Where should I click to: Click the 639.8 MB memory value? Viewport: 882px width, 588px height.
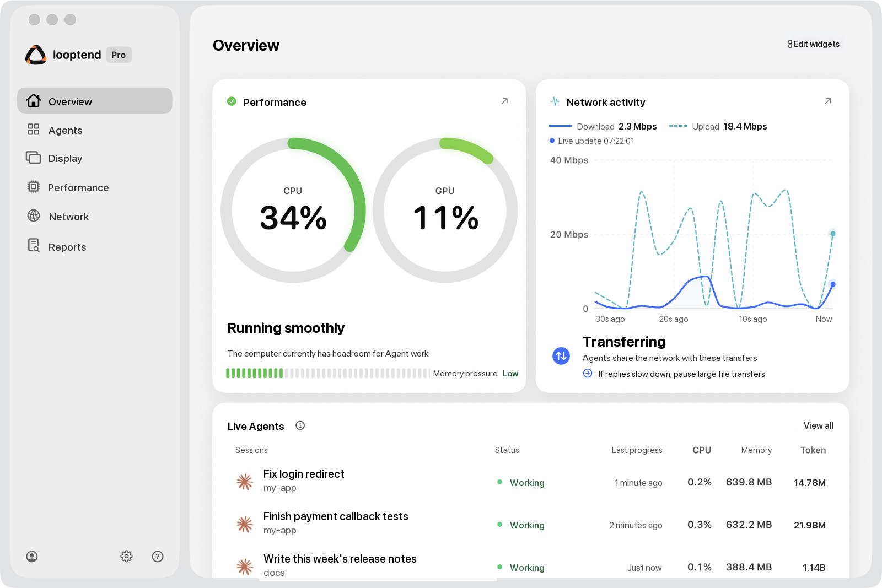(x=749, y=482)
